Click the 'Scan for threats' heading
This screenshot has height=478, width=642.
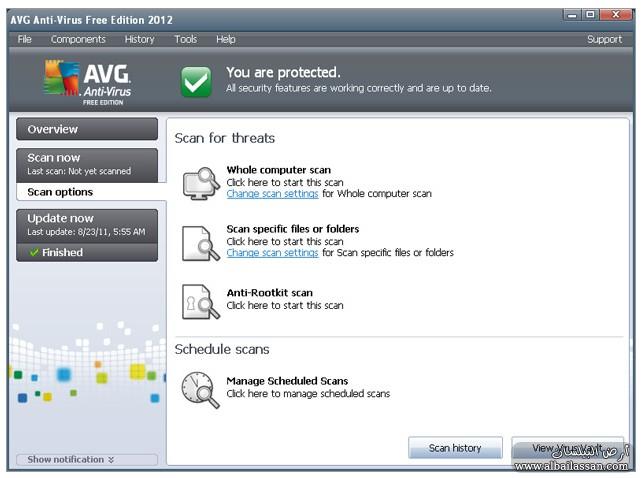click(224, 138)
